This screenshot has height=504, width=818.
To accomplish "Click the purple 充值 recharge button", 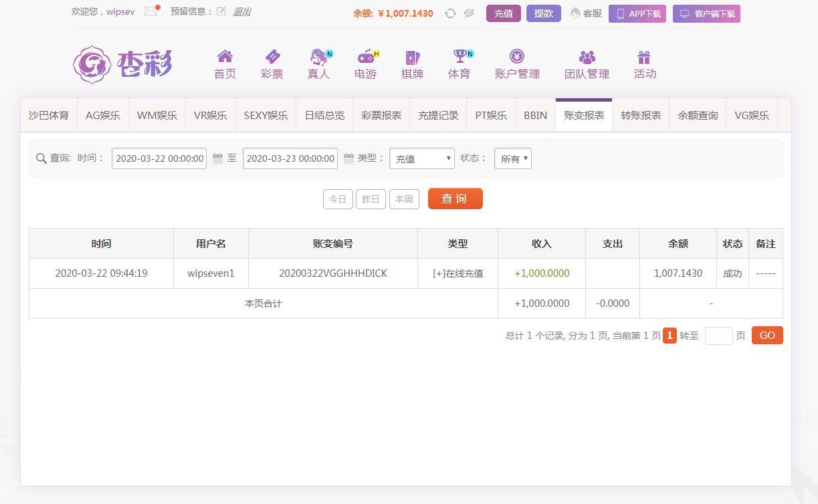I will click(x=503, y=13).
